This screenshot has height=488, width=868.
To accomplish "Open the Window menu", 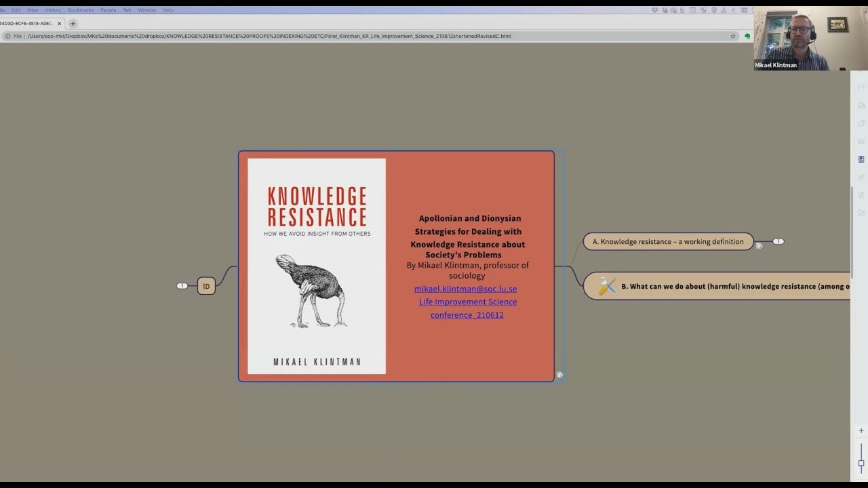I will (x=147, y=10).
